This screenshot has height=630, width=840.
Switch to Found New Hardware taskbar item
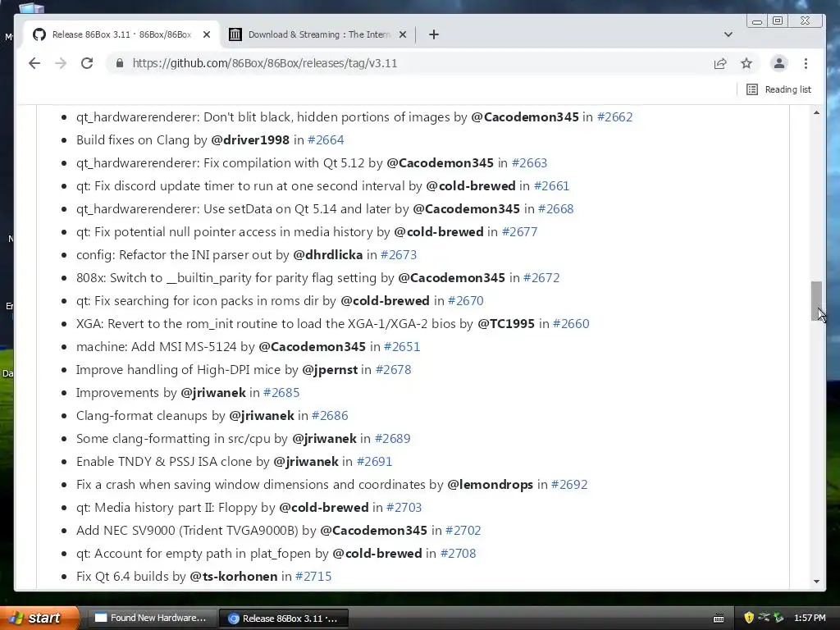[x=151, y=619]
